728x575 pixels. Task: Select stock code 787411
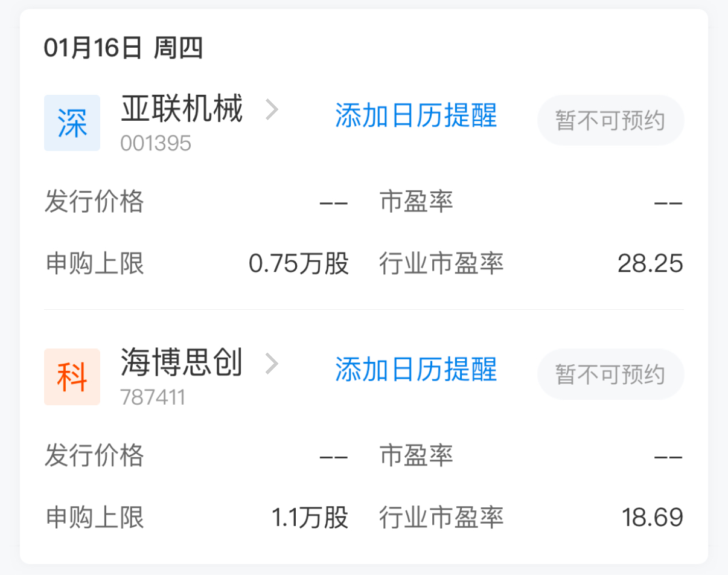pos(153,397)
